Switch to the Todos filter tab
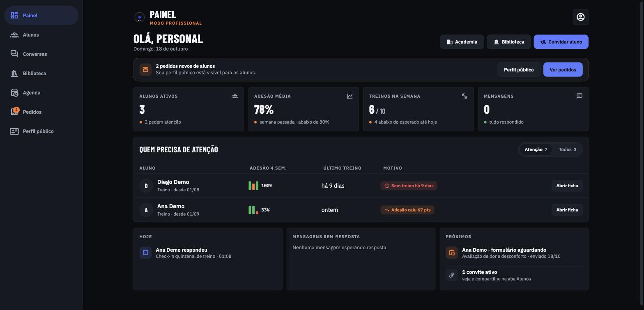Screen dimensions: 644x310 [567, 149]
